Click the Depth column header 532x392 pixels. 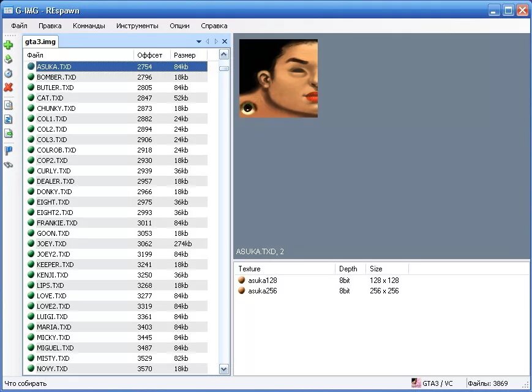pyautogui.click(x=350, y=269)
